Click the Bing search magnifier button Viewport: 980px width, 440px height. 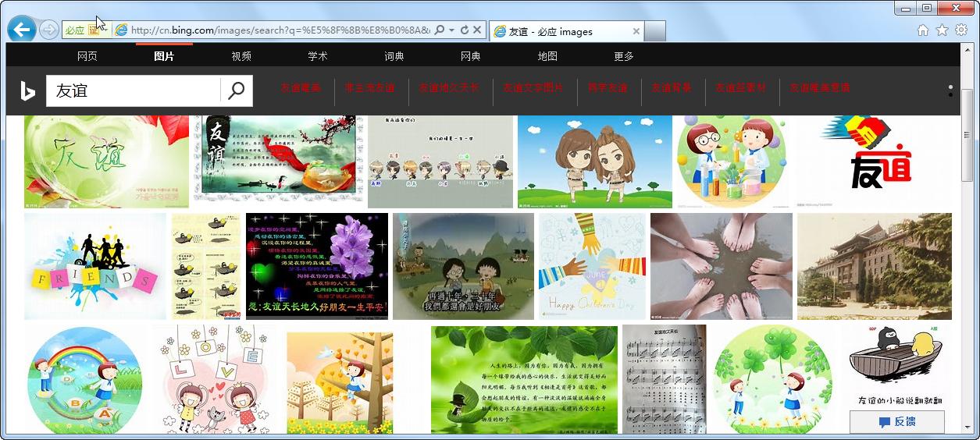[x=237, y=91]
